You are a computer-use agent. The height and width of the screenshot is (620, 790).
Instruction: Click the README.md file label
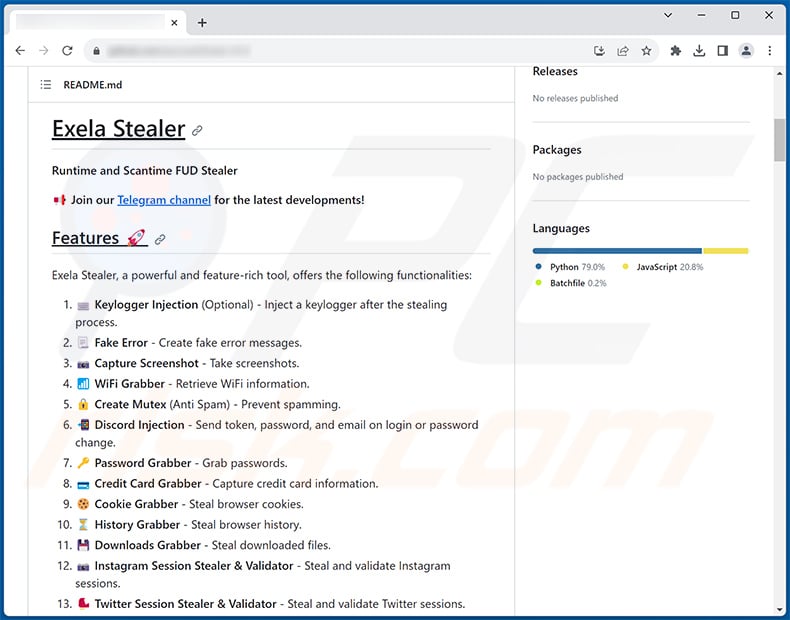(93, 85)
